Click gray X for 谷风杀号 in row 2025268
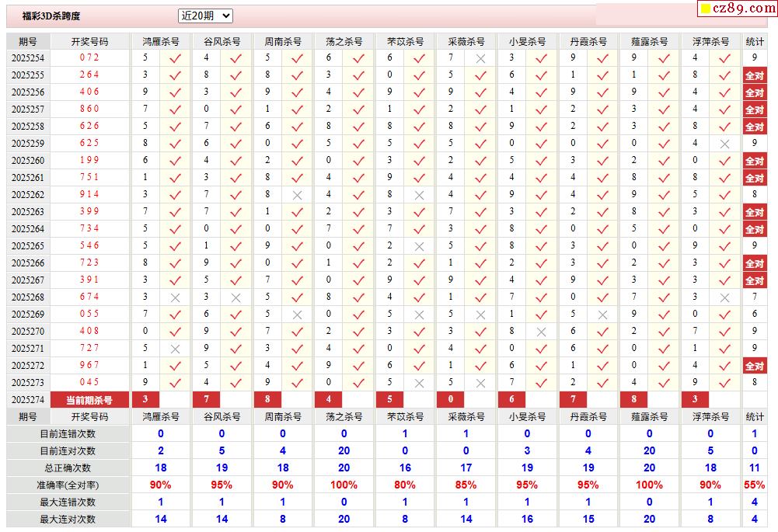The image size is (778, 532). pos(236,297)
